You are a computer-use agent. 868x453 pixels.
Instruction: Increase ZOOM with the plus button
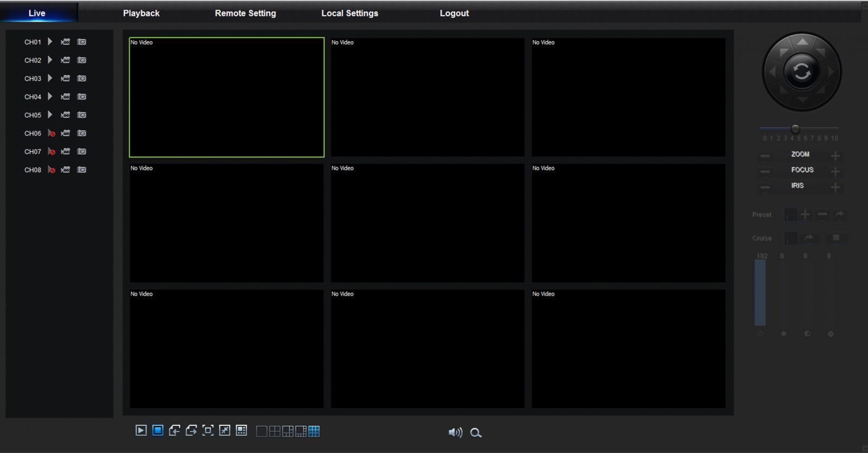coord(835,156)
